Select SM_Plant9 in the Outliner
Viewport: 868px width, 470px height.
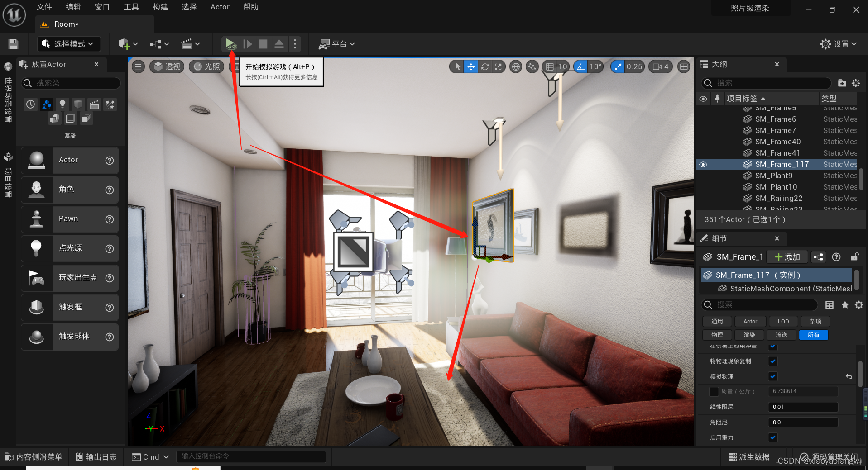click(774, 176)
